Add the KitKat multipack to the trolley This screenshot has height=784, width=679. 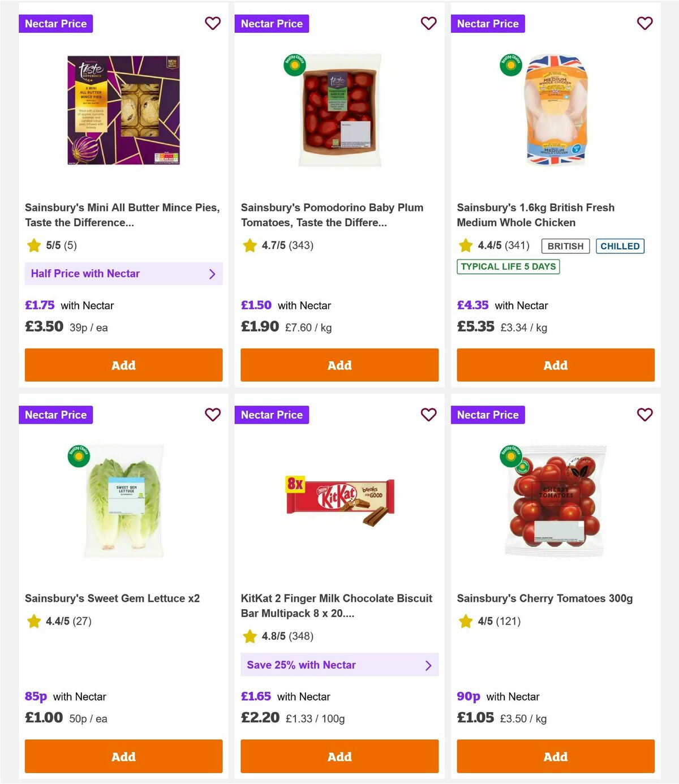pyautogui.click(x=339, y=756)
